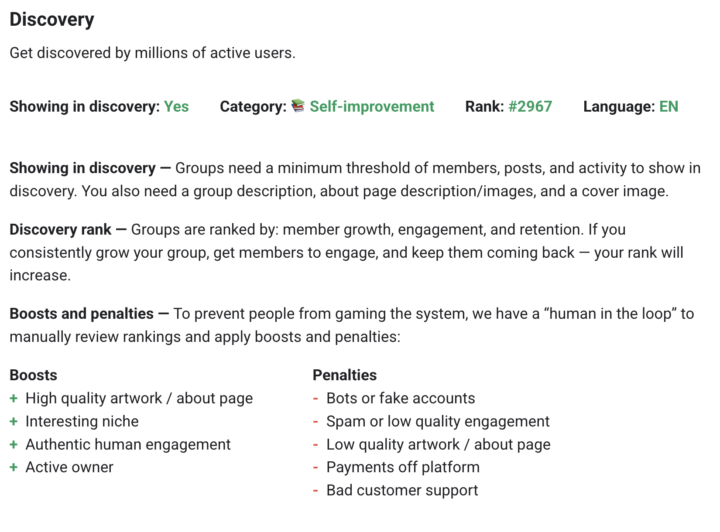This screenshot has width=720, height=532.
Task: Click the rank value #2967
Action: coord(529,106)
